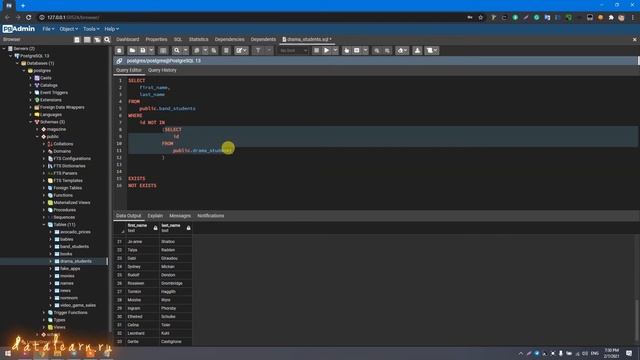Open the Help menu
The height and width of the screenshot is (360, 640).
[111, 29]
